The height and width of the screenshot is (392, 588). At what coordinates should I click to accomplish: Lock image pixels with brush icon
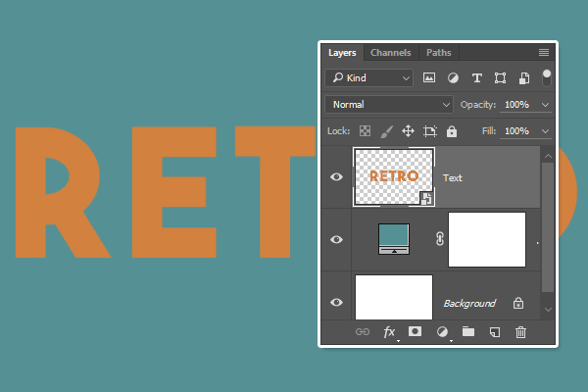[387, 131]
